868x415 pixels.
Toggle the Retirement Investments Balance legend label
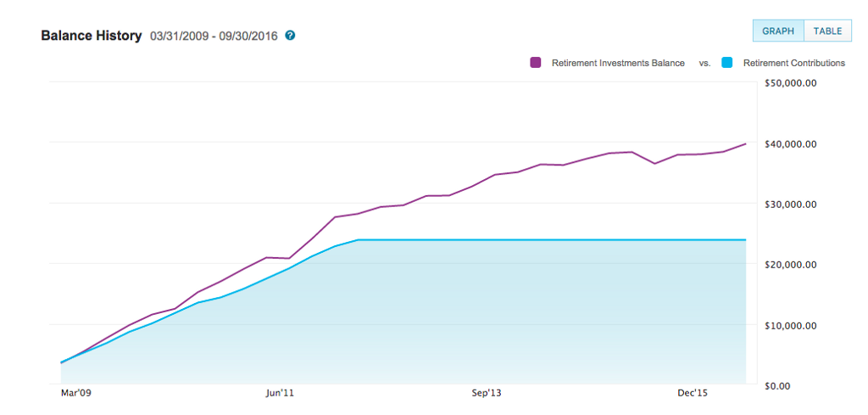(x=618, y=63)
